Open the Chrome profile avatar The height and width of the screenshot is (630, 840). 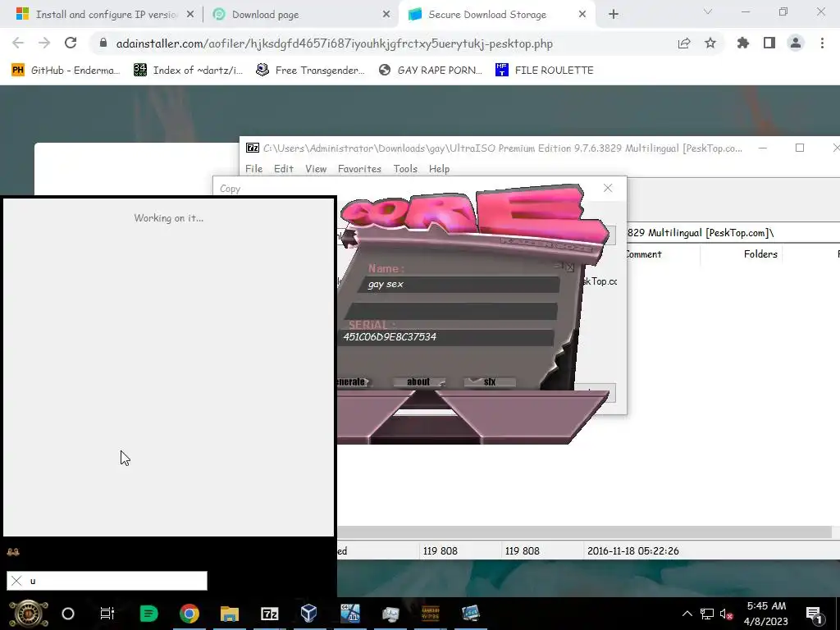796,43
